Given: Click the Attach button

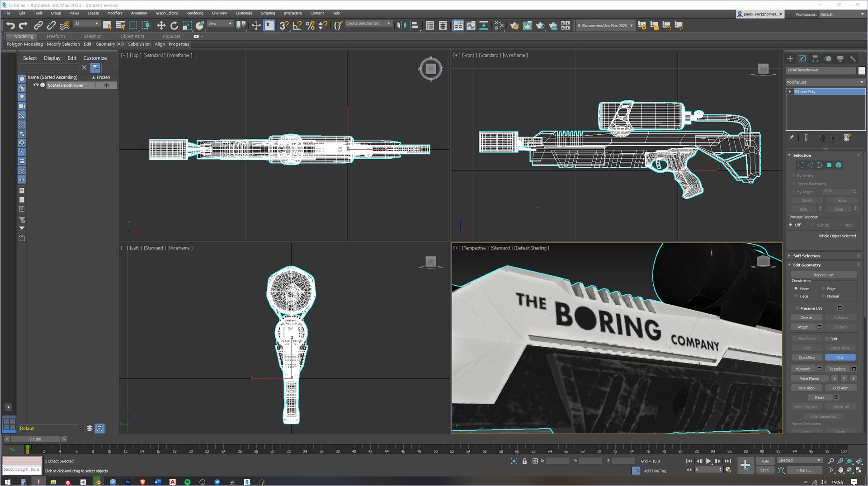Looking at the screenshot, I should (802, 327).
